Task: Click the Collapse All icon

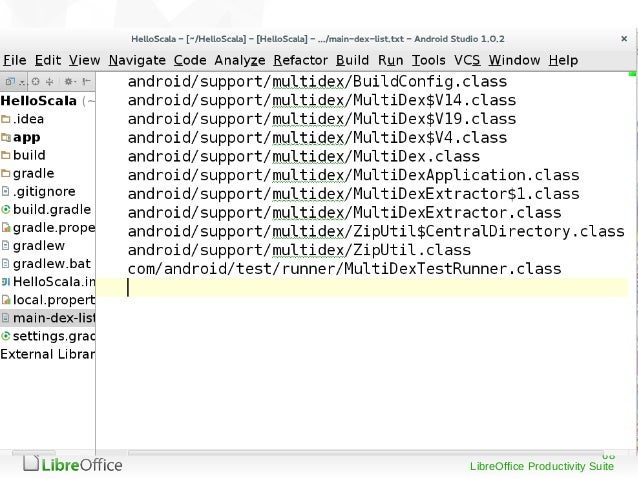Action: (x=50, y=82)
